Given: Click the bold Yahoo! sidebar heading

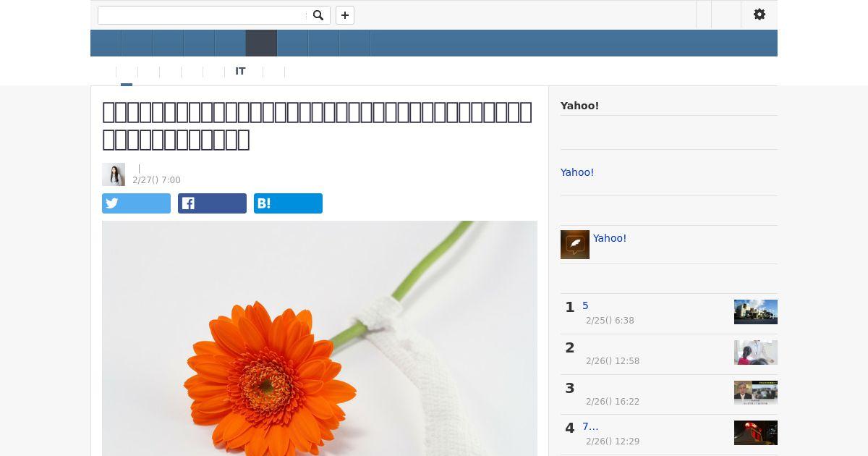Looking at the screenshot, I should coord(579,106).
